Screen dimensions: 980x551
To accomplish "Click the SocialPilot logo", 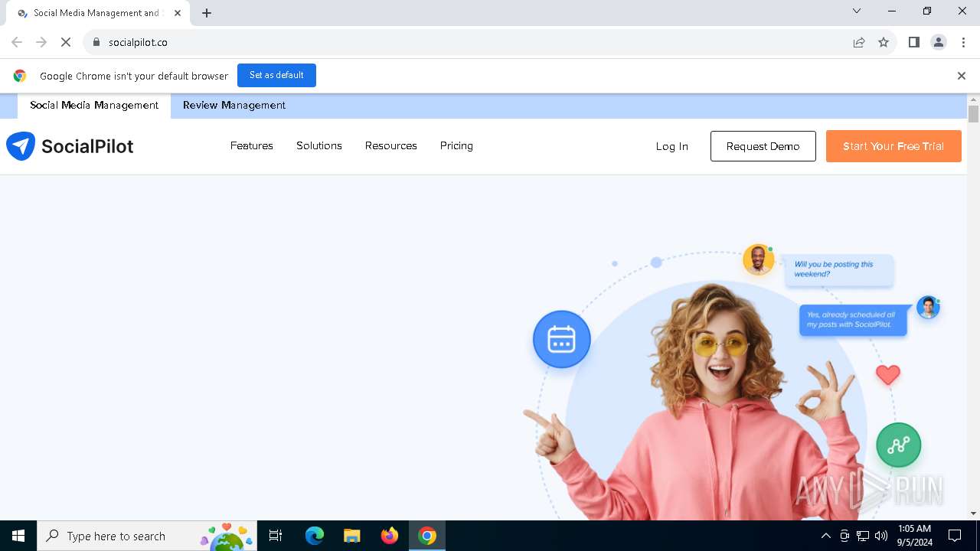I will point(70,146).
